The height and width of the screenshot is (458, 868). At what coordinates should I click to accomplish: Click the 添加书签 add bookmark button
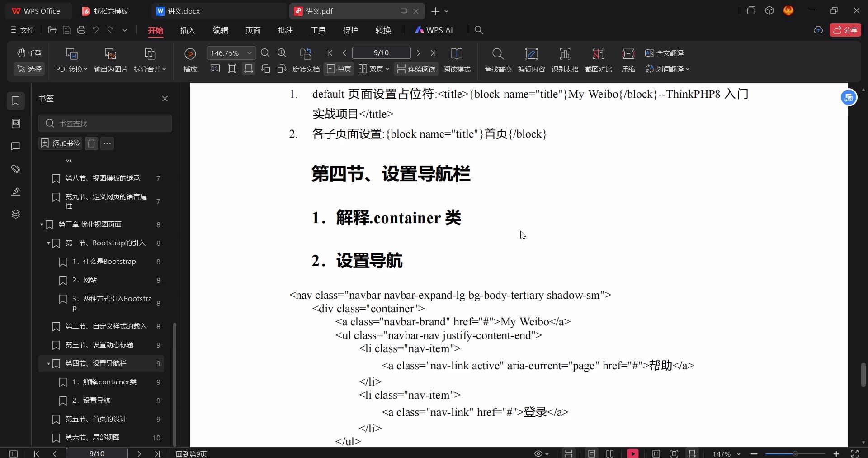pyautogui.click(x=60, y=143)
